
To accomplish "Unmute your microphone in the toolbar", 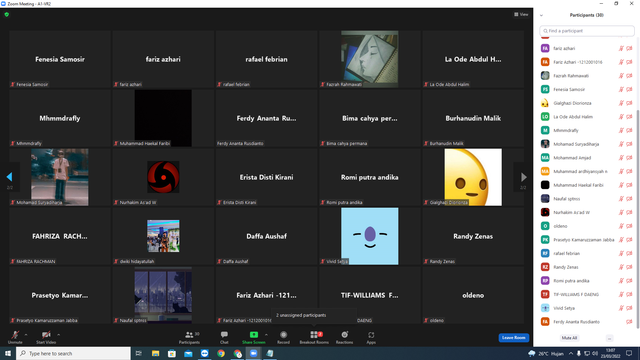I will [x=15, y=337].
